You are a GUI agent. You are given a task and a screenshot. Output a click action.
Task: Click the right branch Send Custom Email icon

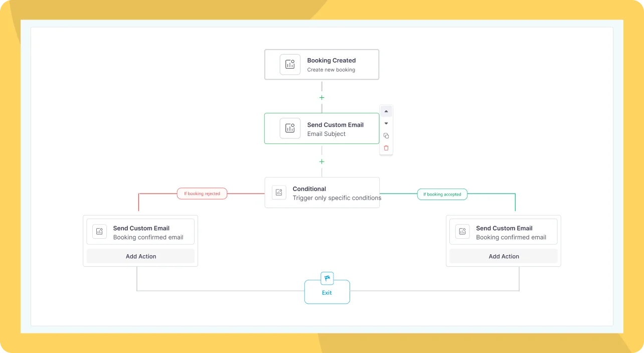pos(462,232)
